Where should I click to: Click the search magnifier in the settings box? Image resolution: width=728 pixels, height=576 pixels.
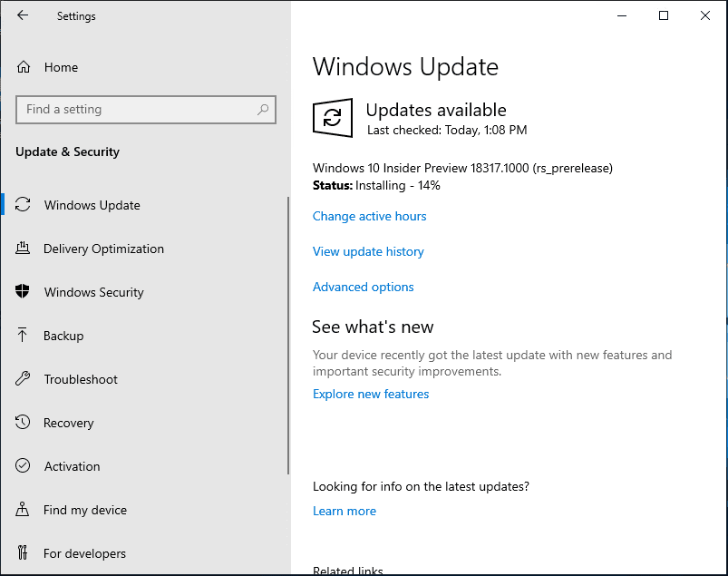click(x=263, y=109)
